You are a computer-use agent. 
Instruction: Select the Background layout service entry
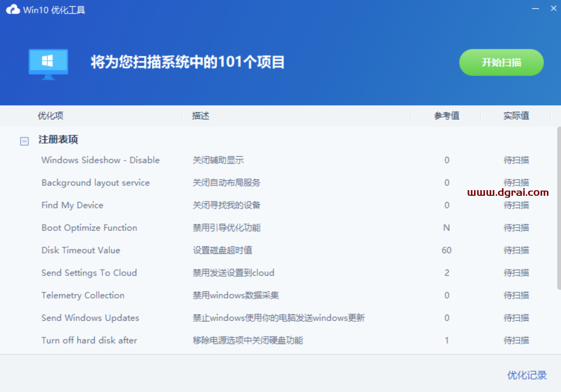pos(95,183)
